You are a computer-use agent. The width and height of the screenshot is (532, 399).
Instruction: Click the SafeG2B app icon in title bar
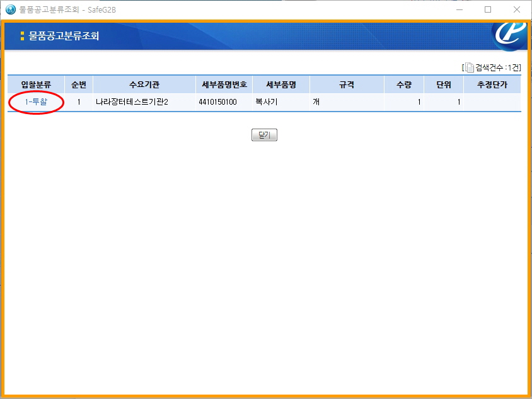11,9
